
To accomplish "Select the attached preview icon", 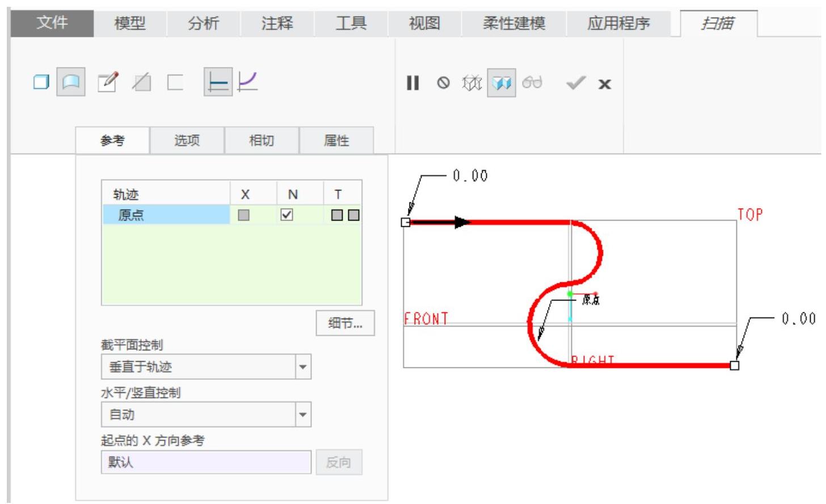I will point(501,83).
